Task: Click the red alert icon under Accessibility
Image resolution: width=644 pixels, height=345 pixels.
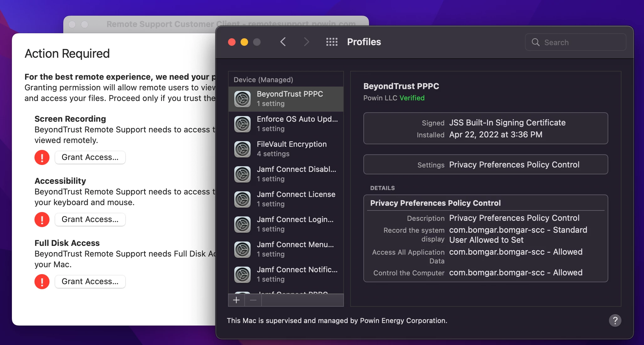Action: [x=42, y=220]
